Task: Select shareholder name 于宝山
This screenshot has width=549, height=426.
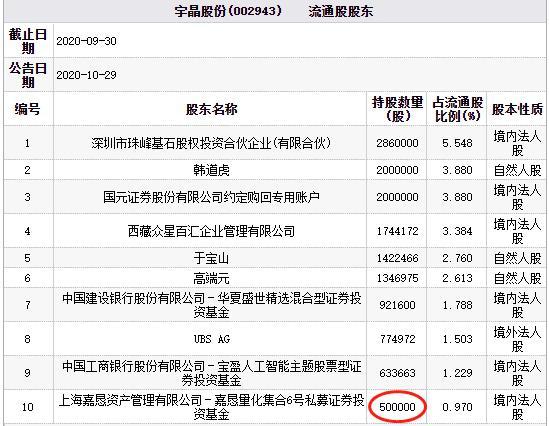Action: click(211, 258)
